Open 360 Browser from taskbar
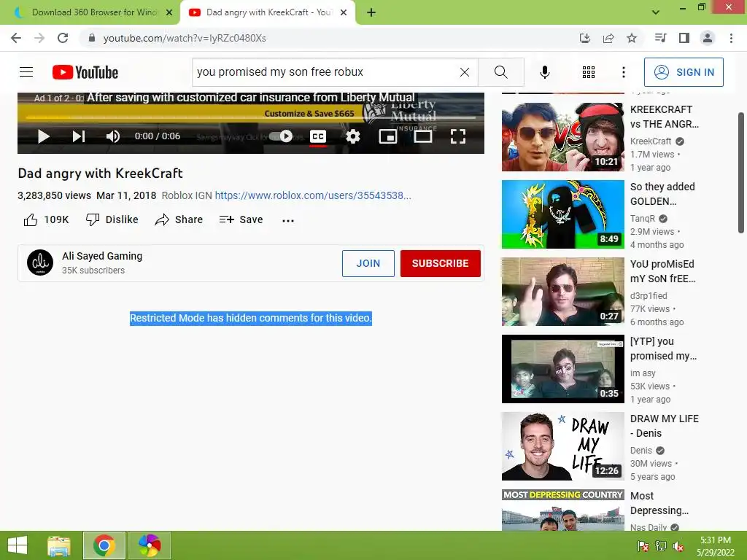Screen dimensions: 747x560 point(149,545)
